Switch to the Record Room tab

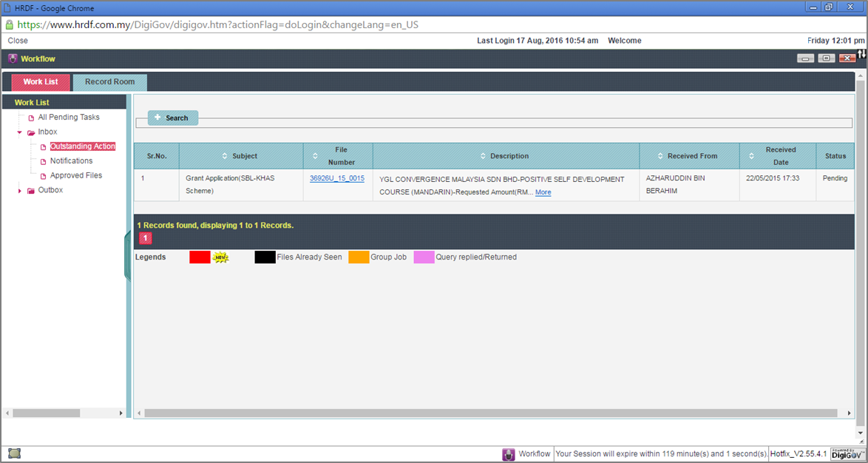pyautogui.click(x=109, y=82)
